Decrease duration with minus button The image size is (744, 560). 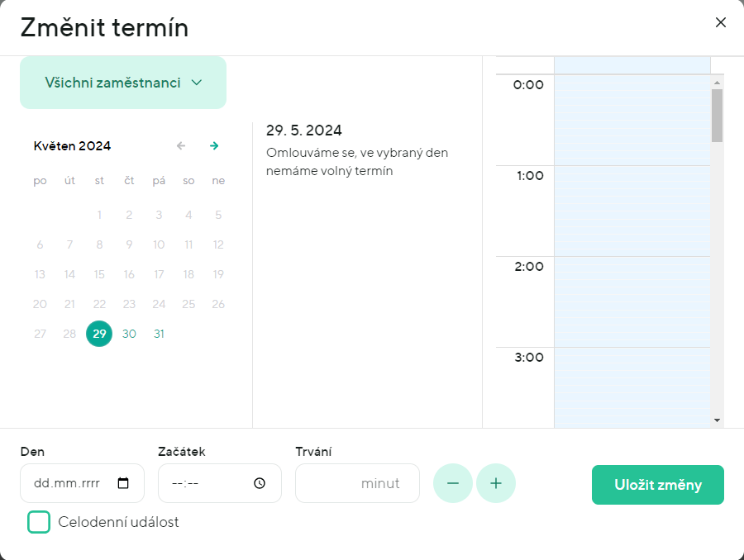[453, 484]
